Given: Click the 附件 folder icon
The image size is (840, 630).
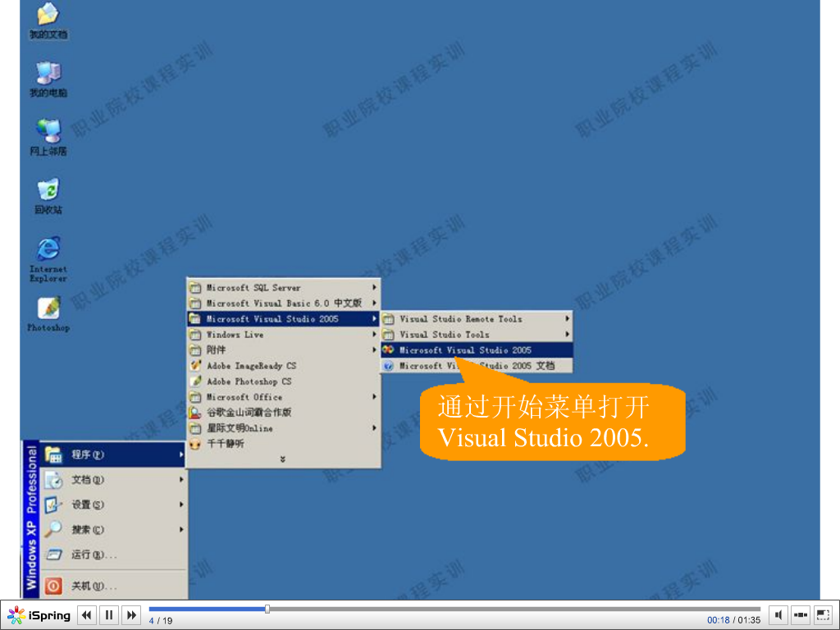Looking at the screenshot, I should tap(195, 350).
